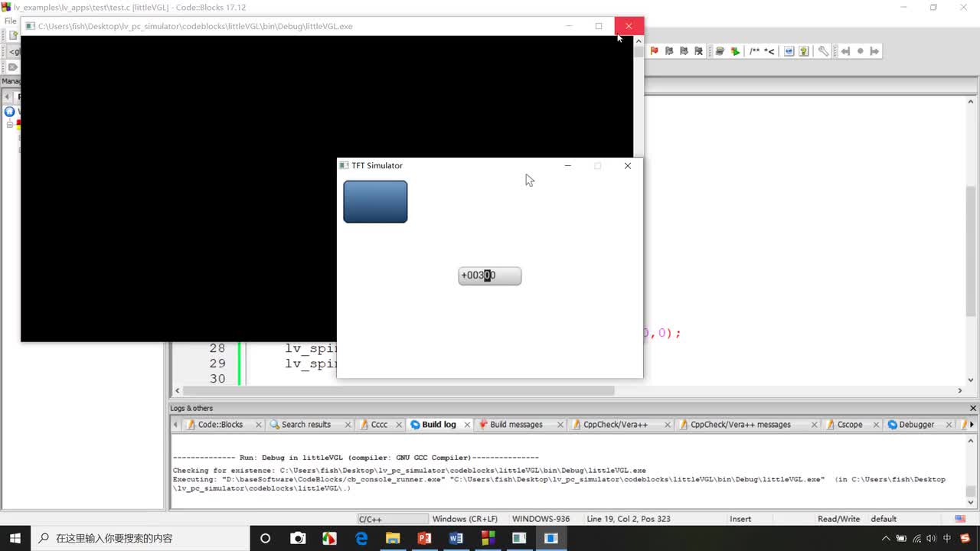The height and width of the screenshot is (551, 980).
Task: Close the Search results tab
Action: coord(348,425)
